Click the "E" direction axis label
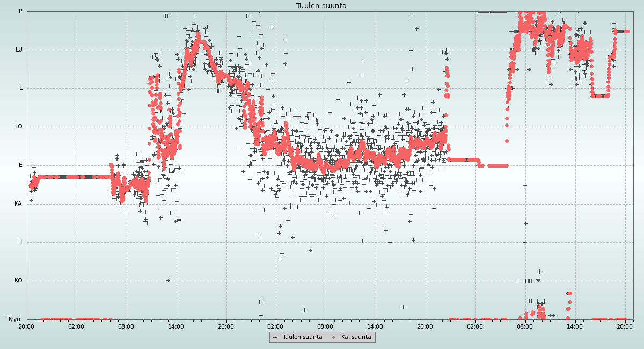The height and width of the screenshot is (349, 644). 21,165
